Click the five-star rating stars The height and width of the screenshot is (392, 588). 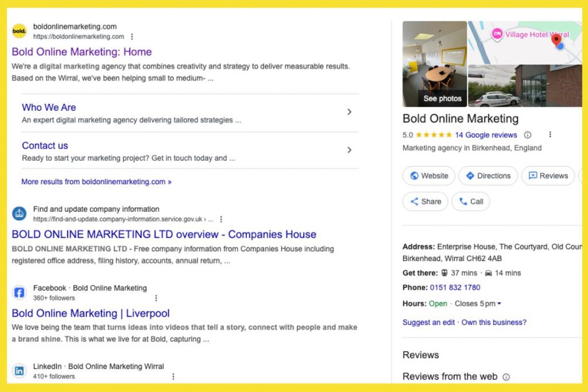(x=435, y=134)
